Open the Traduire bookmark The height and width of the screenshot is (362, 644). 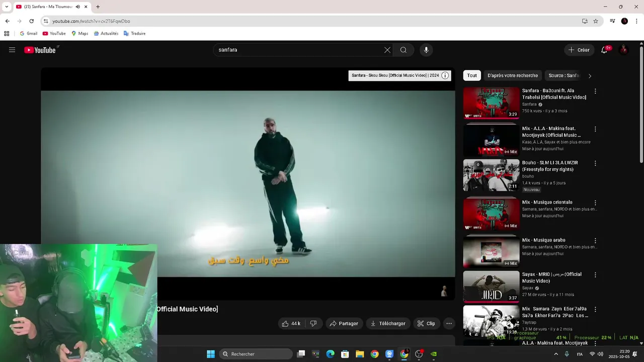click(x=134, y=34)
